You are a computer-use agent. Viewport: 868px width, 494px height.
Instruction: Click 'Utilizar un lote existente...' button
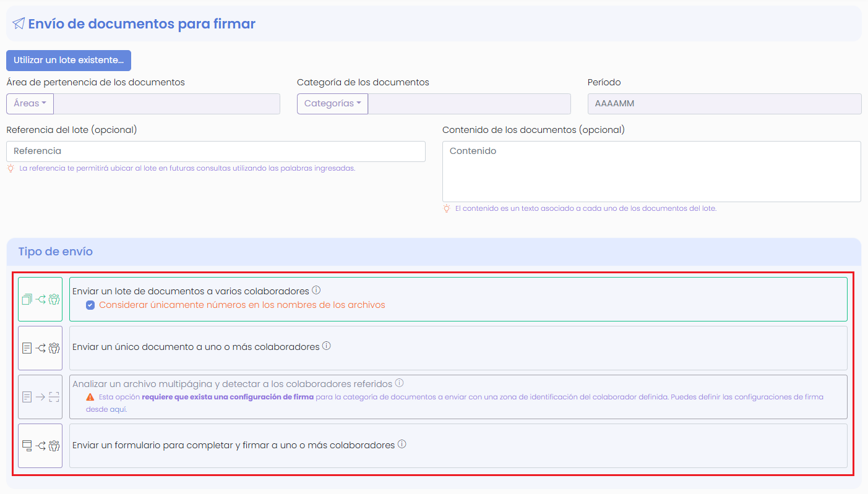point(69,61)
